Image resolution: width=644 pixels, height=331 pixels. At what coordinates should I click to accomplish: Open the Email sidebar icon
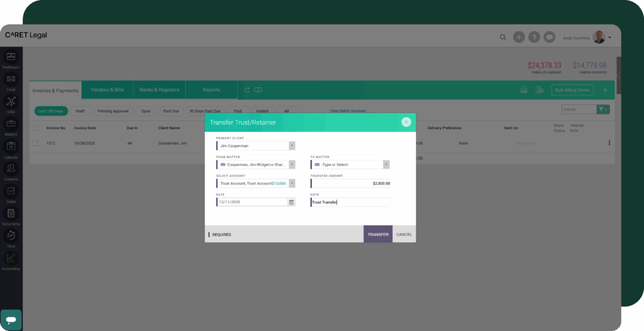[x=11, y=80]
